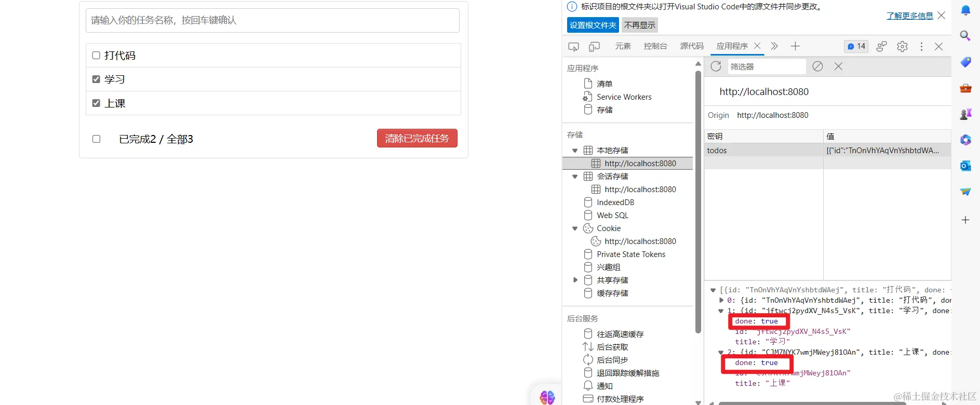Open Private State Tokens item

pos(630,254)
